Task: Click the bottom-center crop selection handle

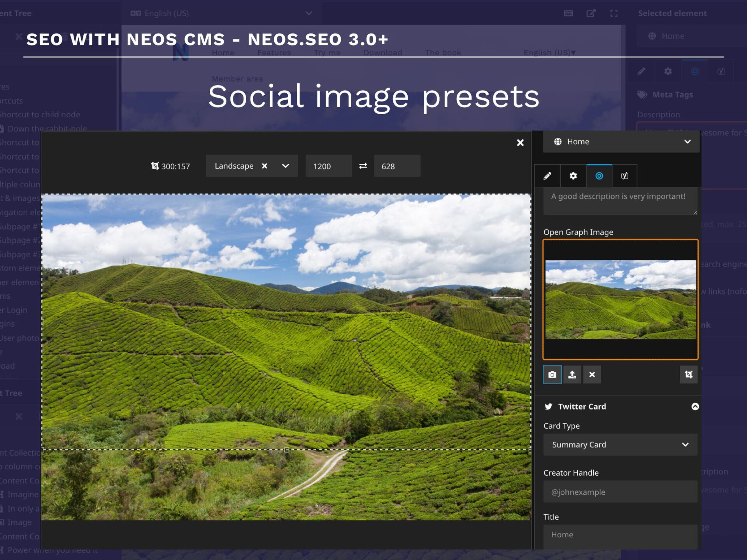Action: (287, 450)
